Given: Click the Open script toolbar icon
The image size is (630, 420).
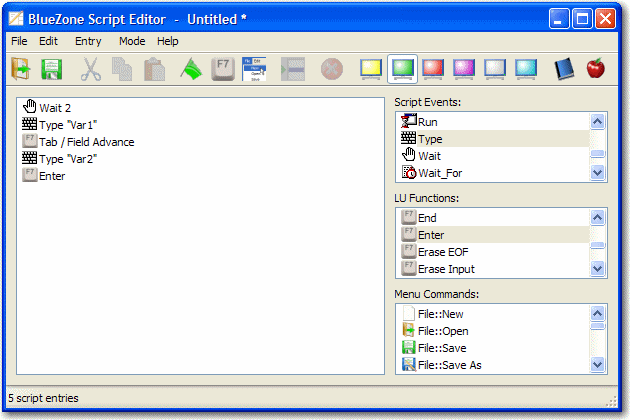Looking at the screenshot, I should click(21, 69).
